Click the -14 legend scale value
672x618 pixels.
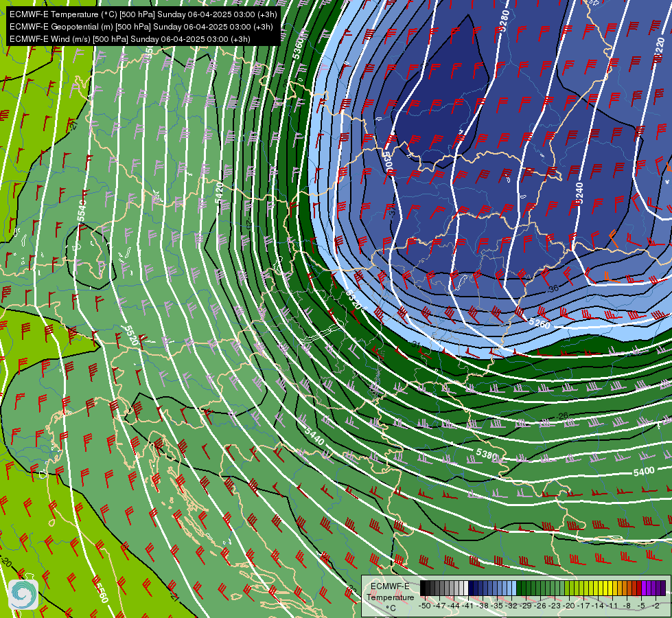click(x=598, y=606)
